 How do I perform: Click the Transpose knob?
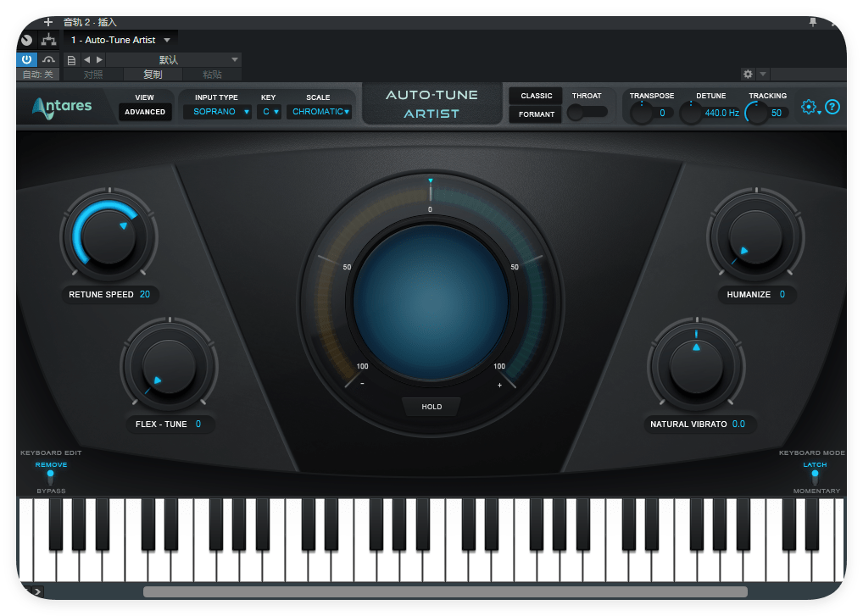tap(641, 113)
